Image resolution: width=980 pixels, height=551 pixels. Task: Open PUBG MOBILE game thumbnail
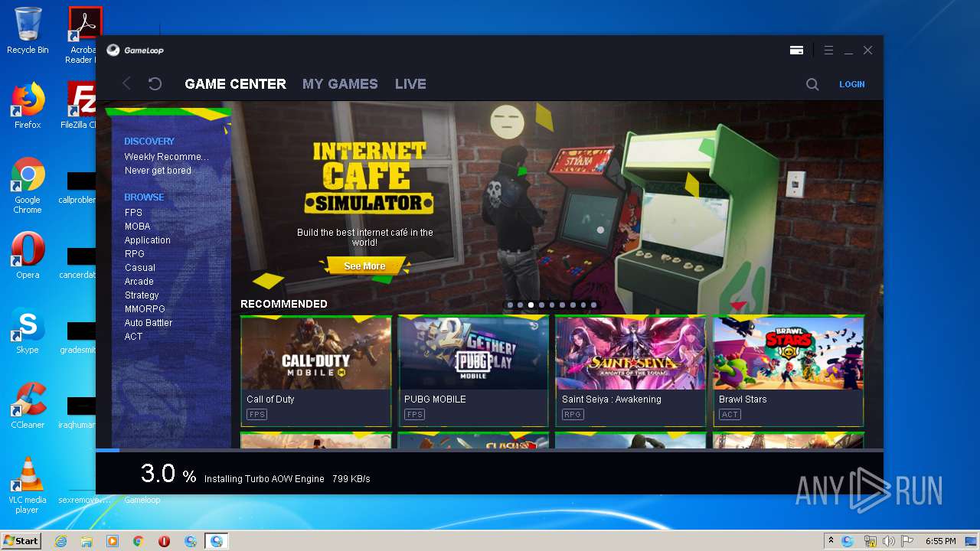(x=473, y=353)
